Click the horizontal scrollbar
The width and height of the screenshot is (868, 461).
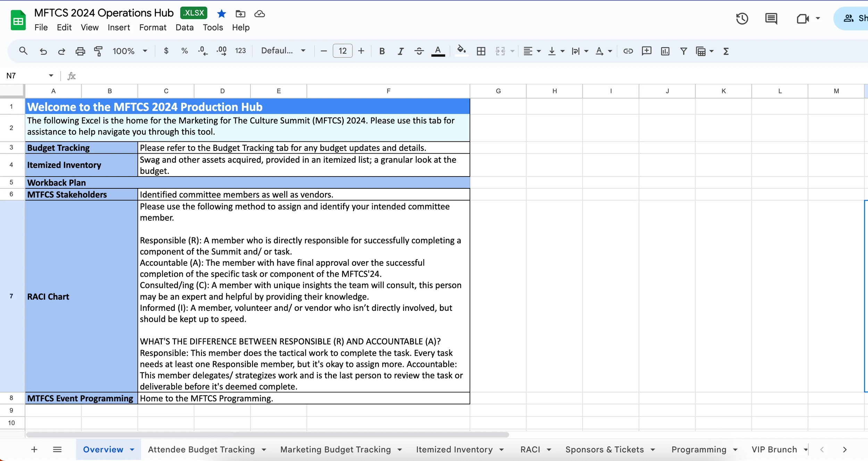point(267,435)
